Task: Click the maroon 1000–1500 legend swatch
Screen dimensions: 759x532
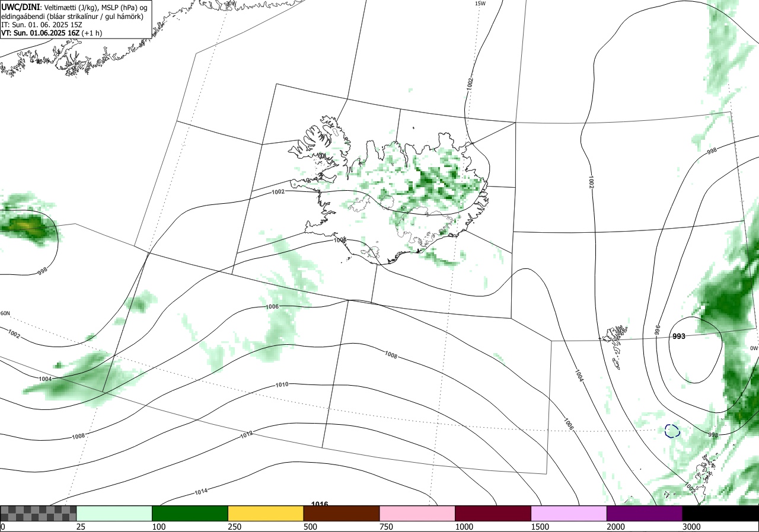Action: (x=493, y=513)
